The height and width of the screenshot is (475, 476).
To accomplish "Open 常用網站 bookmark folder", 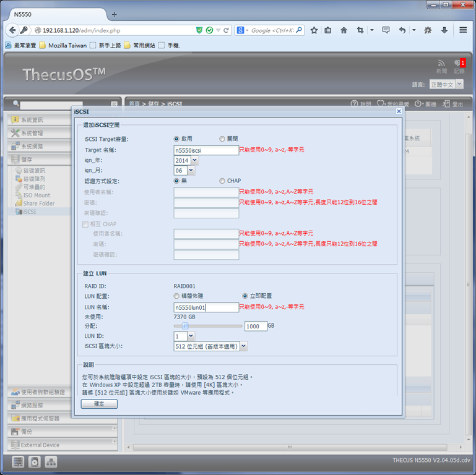I will point(140,46).
